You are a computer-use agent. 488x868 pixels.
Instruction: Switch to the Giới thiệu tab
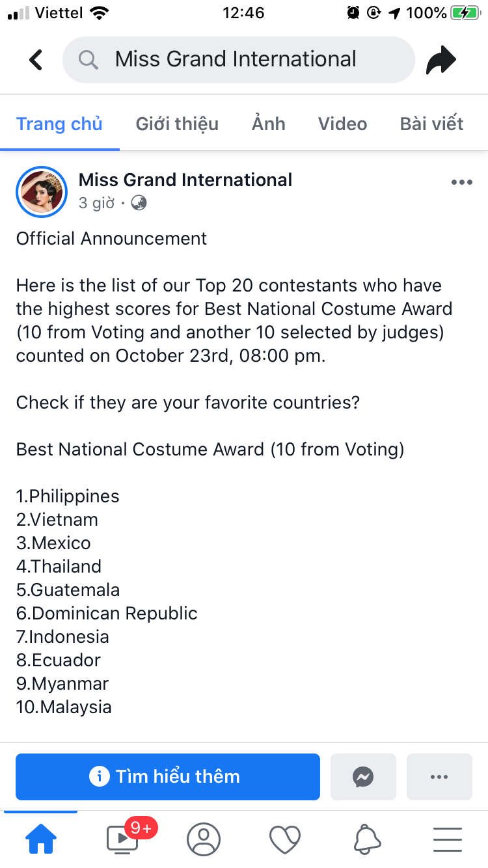click(x=177, y=124)
